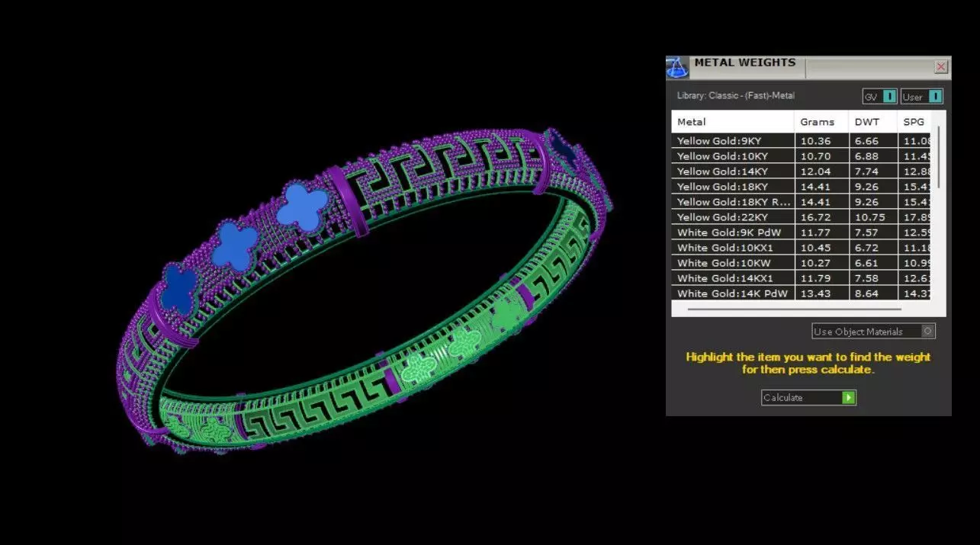Click the 8.64 DWT value
The height and width of the screenshot is (545, 980).
(866, 293)
